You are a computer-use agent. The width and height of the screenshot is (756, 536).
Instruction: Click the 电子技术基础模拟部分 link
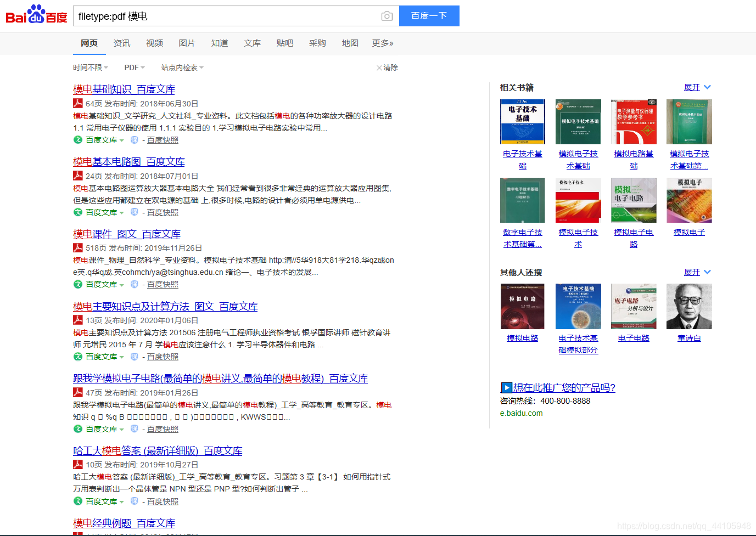tap(578, 344)
